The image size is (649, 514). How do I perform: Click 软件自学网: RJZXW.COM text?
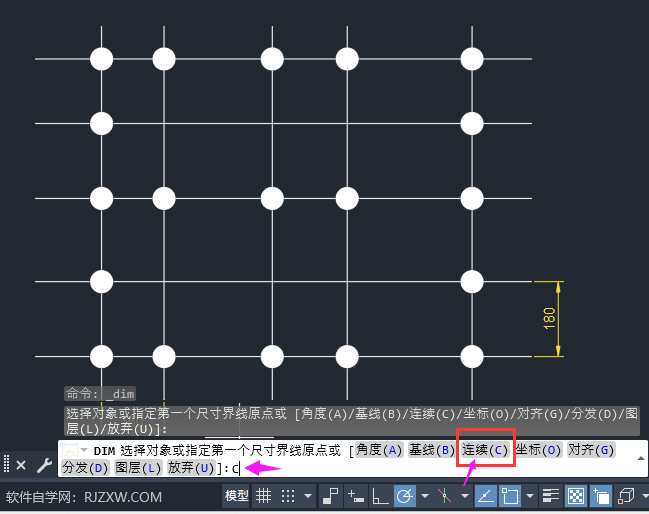(84, 497)
